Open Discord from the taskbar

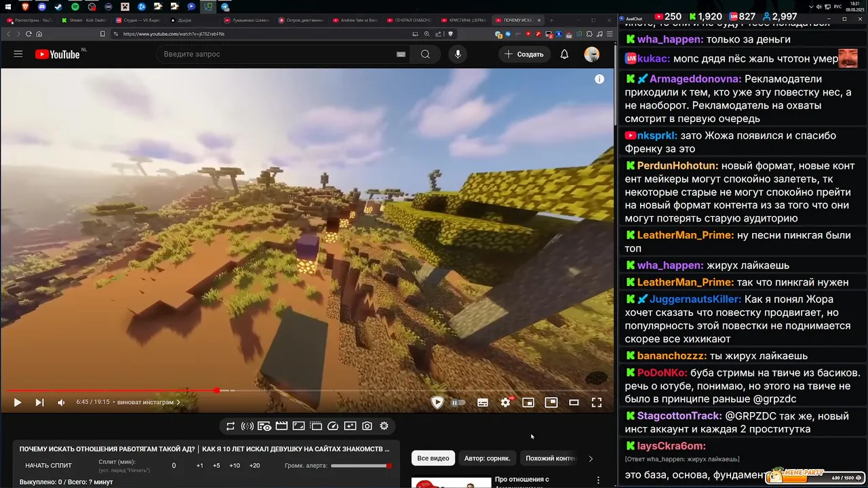[x=42, y=7]
